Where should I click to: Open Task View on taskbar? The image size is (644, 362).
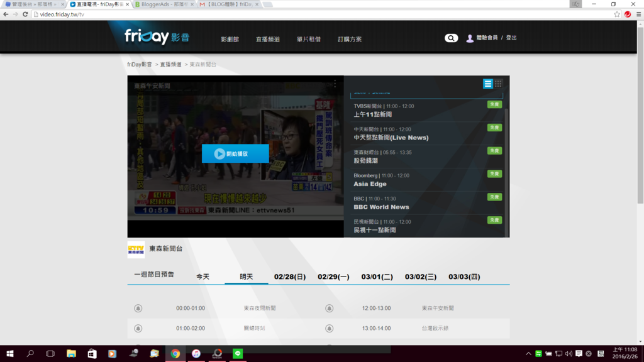pos(50,353)
